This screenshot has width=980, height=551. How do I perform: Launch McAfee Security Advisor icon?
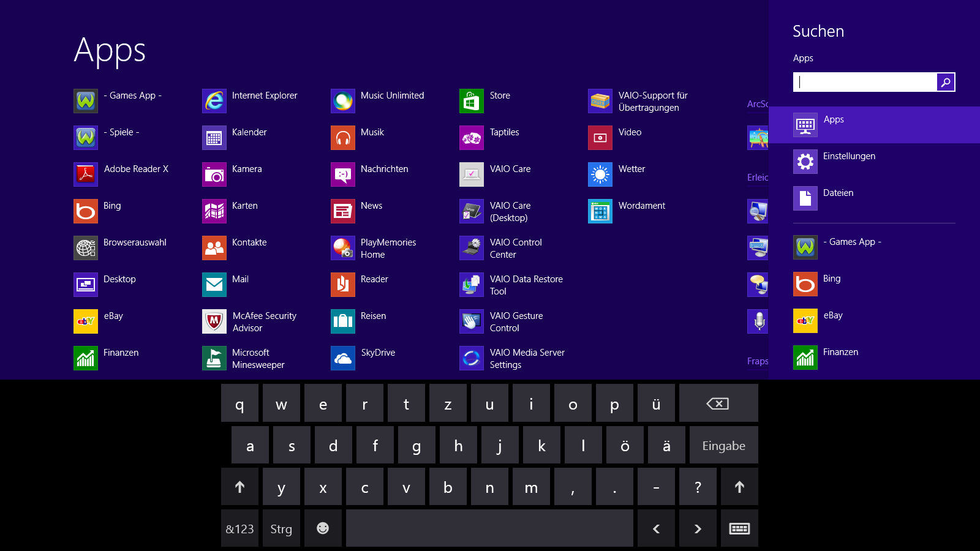(214, 321)
